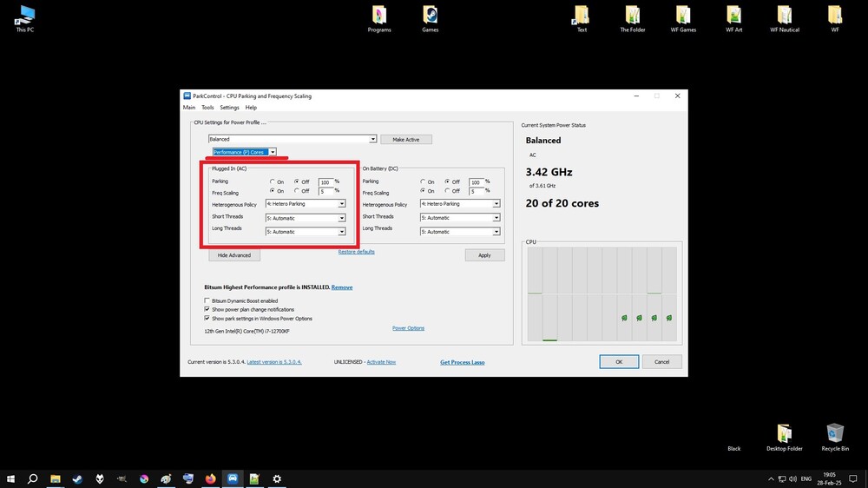868x488 pixels.
Task: Click the Restore defaults link
Action: 357,252
